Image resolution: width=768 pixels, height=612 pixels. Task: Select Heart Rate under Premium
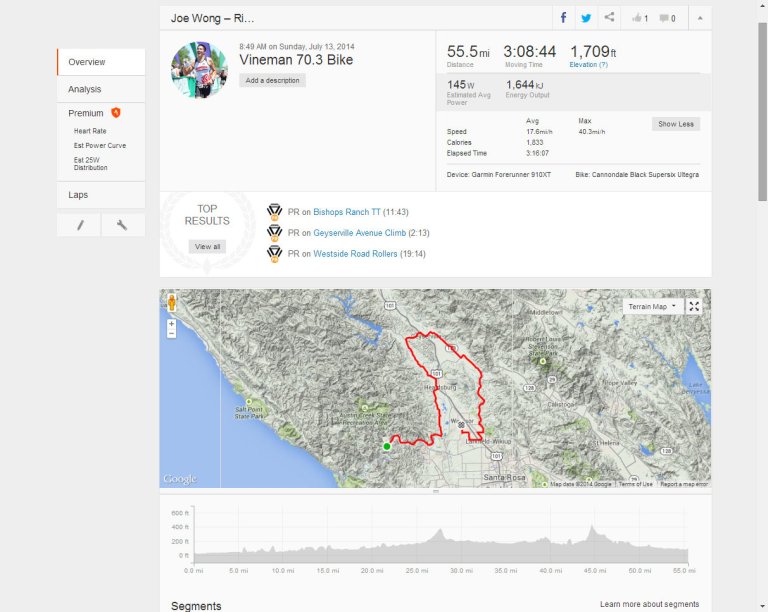coord(90,131)
